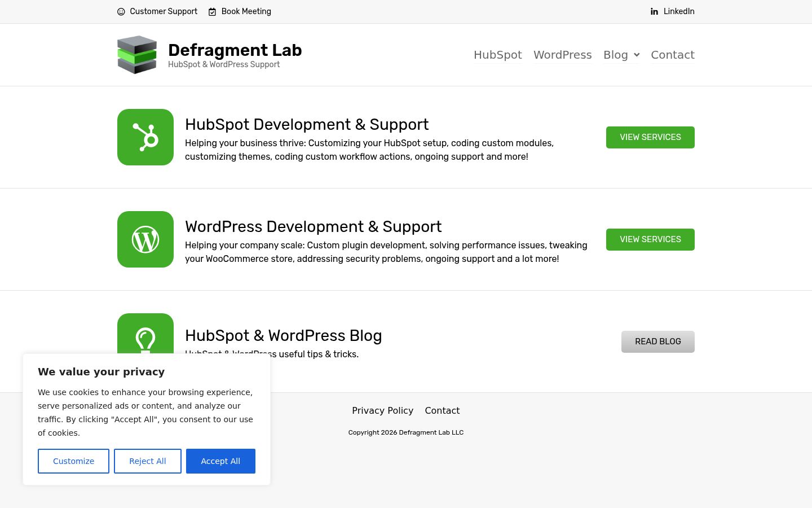Image resolution: width=812 pixels, height=508 pixels.
Task: Expand the Blog menu chevron
Action: [637, 55]
